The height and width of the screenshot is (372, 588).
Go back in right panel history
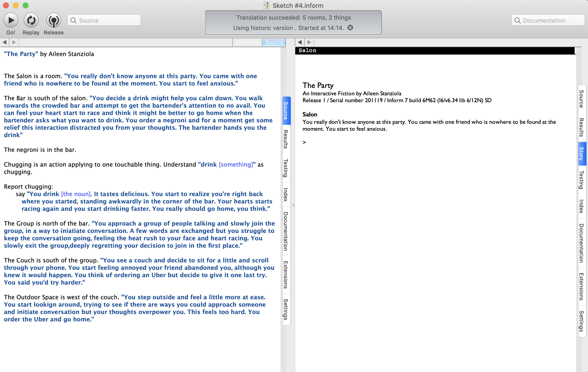pyautogui.click(x=300, y=42)
